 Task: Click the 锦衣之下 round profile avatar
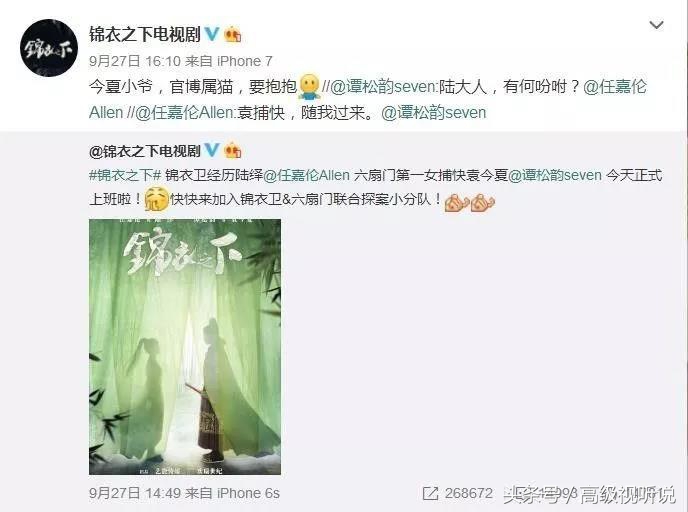pos(49,48)
